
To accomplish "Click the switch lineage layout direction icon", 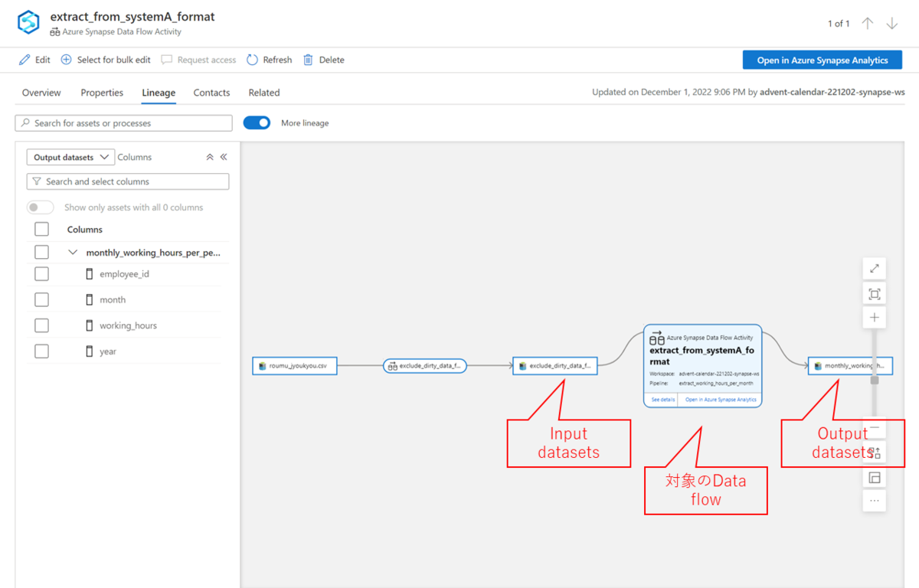I will click(x=875, y=452).
